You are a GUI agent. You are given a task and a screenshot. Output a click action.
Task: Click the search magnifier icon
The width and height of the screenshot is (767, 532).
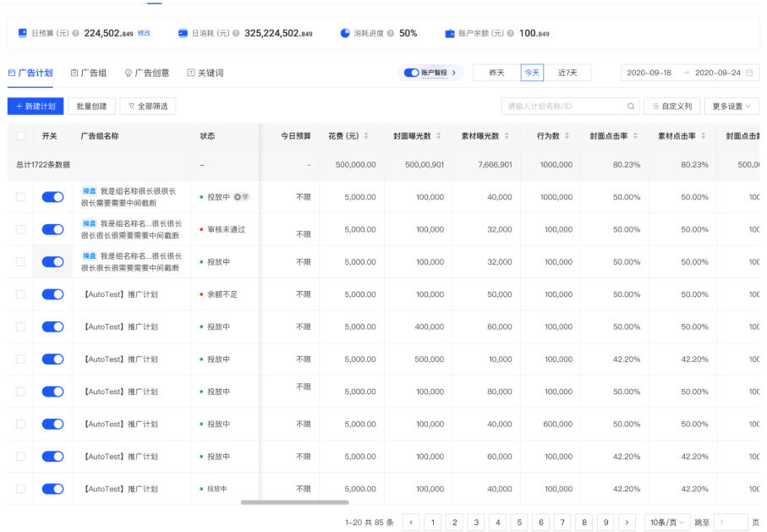pos(631,107)
